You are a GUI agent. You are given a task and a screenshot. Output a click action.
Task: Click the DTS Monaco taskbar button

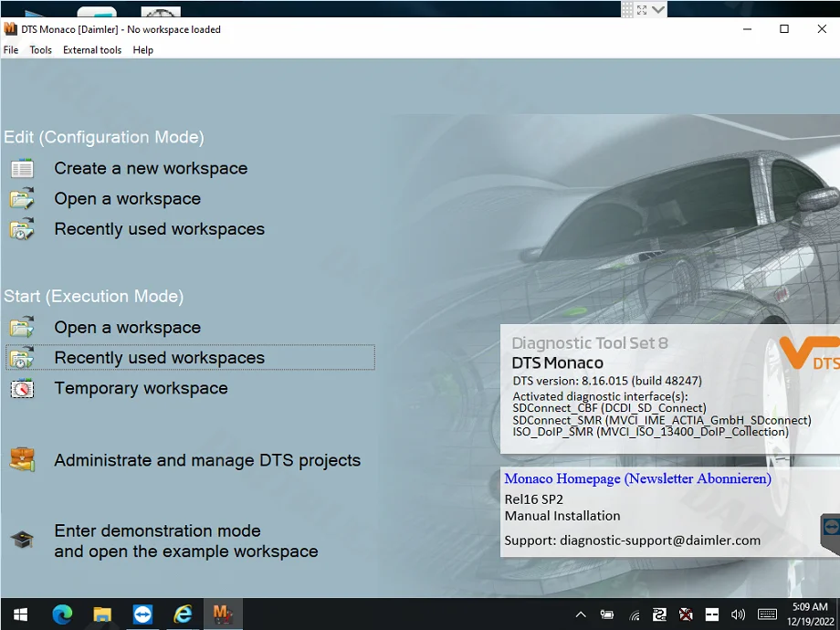(x=223, y=614)
